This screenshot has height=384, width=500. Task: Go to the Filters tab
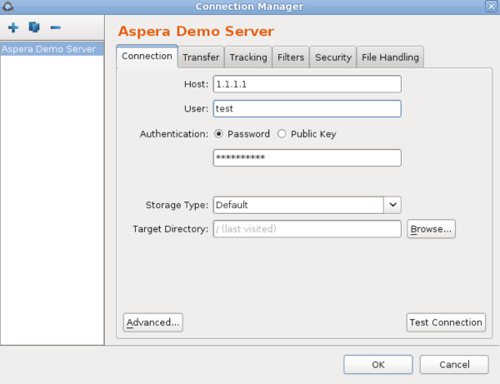pos(291,57)
